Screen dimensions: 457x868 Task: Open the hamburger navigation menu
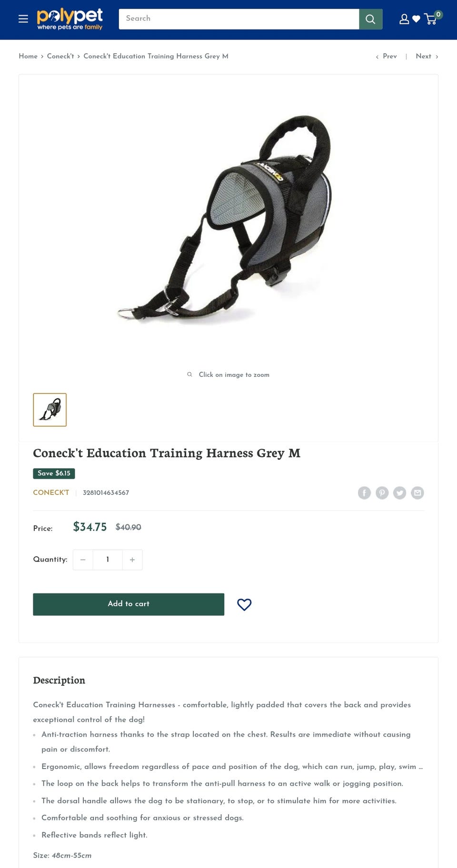pos(23,19)
